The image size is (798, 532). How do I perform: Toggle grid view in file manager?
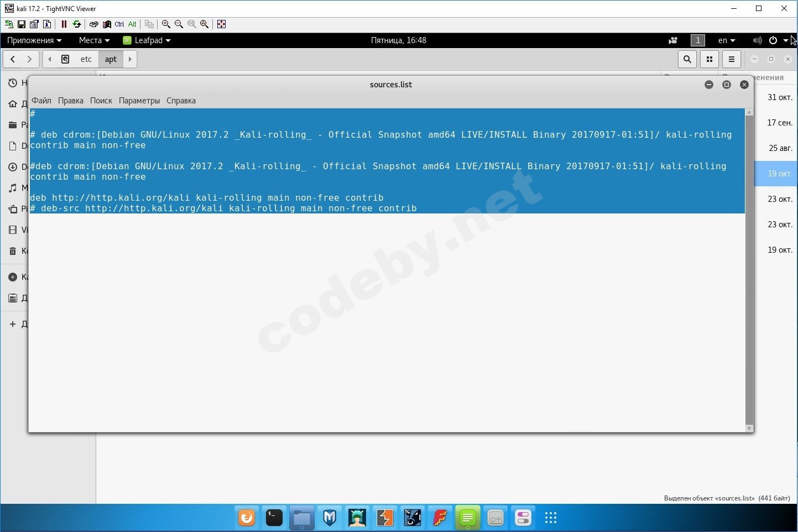[710, 59]
